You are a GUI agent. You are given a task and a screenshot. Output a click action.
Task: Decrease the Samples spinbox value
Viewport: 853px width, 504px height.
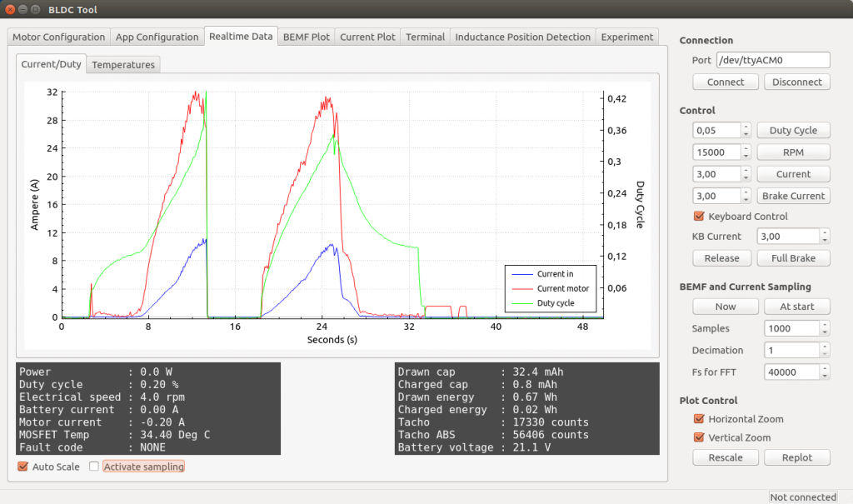point(825,332)
